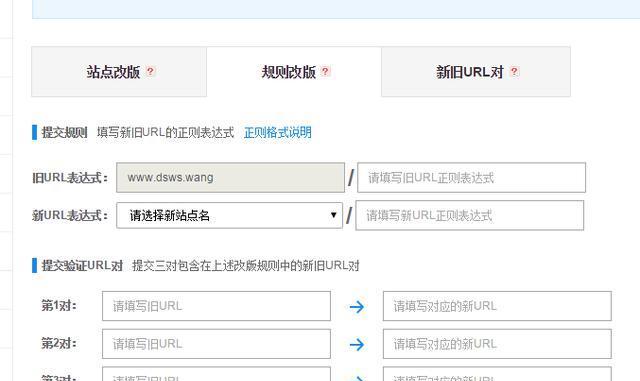
Task: Click the 第1对 new URL input
Action: [x=497, y=306]
